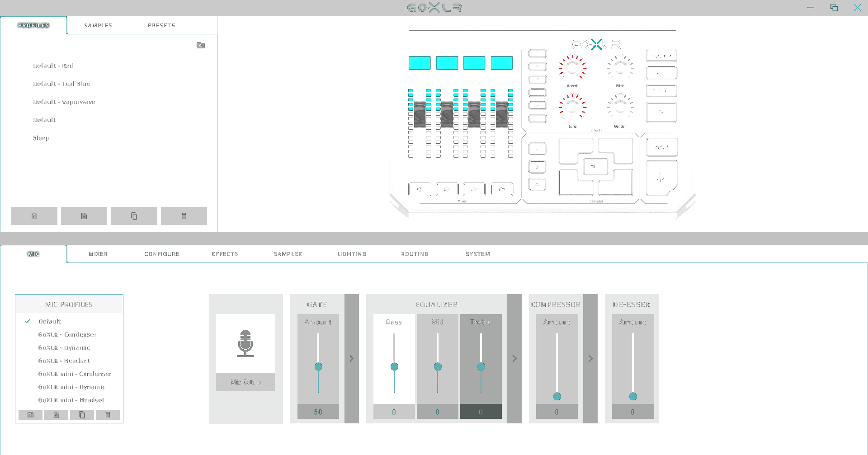Copy the mic profile under Mic Profiles

coord(82,415)
